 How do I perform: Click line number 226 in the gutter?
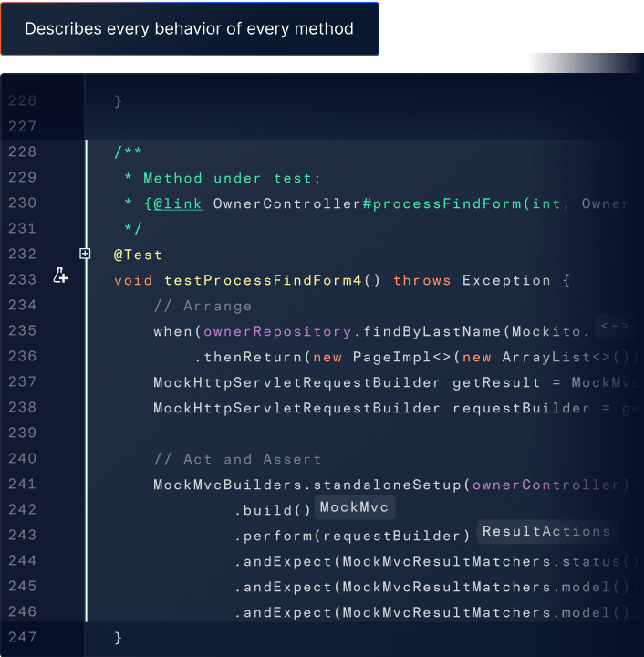[22, 100]
